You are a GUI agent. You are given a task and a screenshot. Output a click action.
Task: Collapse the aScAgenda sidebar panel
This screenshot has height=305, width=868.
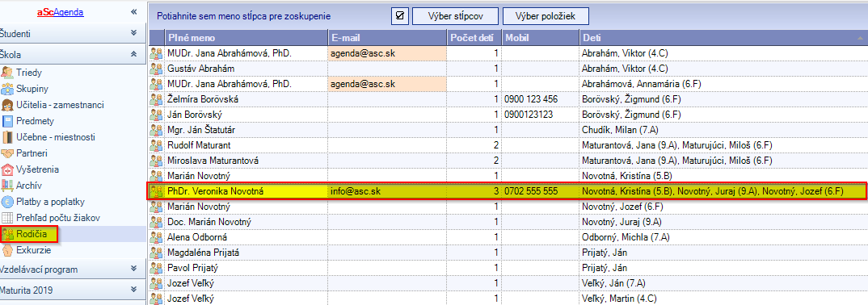(133, 12)
